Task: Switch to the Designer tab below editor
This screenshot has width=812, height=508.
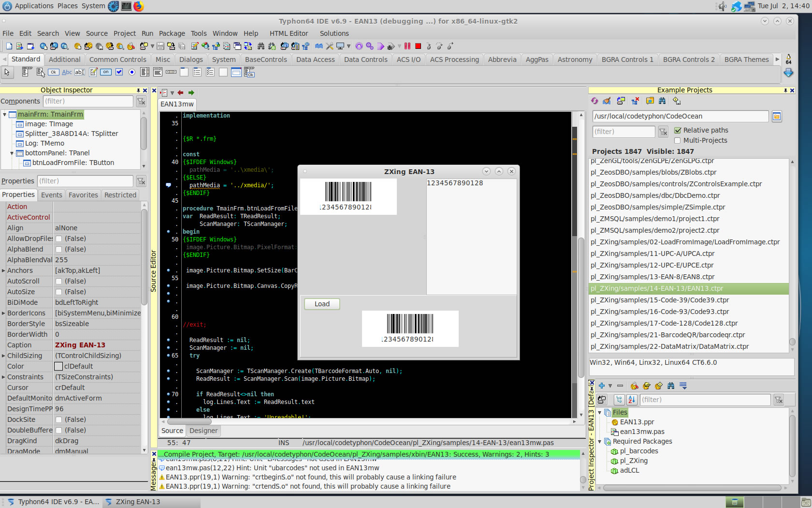Action: (203, 431)
